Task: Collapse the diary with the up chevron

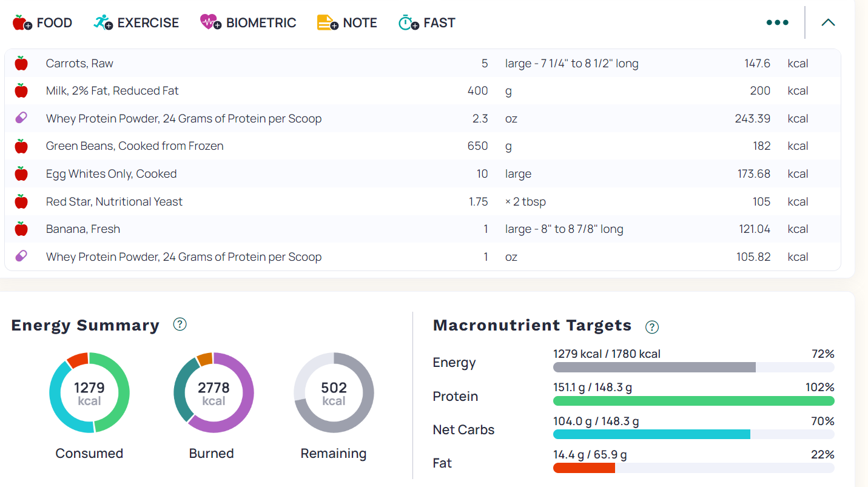Action: tap(828, 23)
